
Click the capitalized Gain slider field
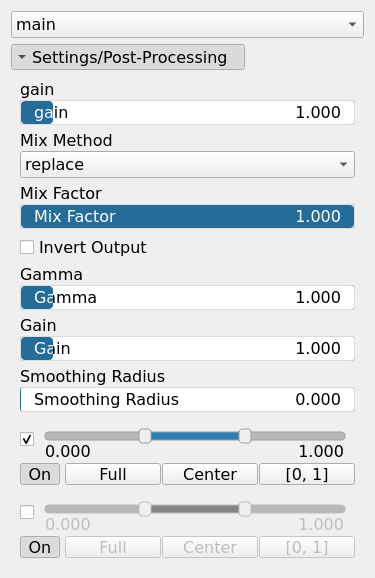187,348
